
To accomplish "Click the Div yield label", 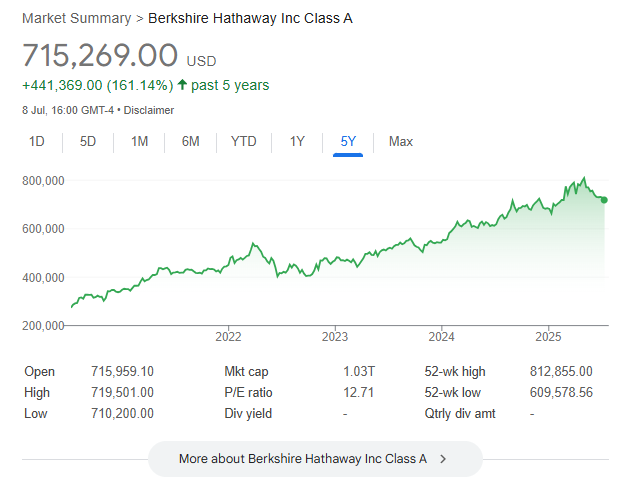I will pos(248,414).
